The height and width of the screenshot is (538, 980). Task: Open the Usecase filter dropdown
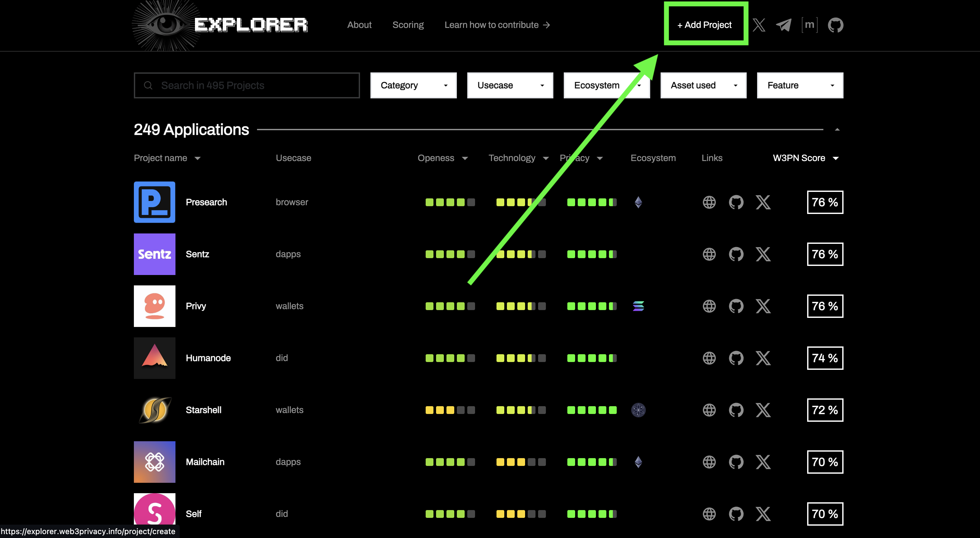point(510,85)
